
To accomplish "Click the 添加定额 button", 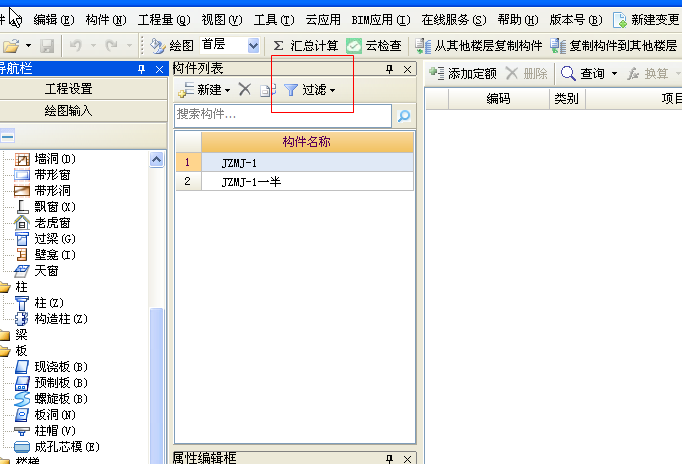I will coord(463,73).
